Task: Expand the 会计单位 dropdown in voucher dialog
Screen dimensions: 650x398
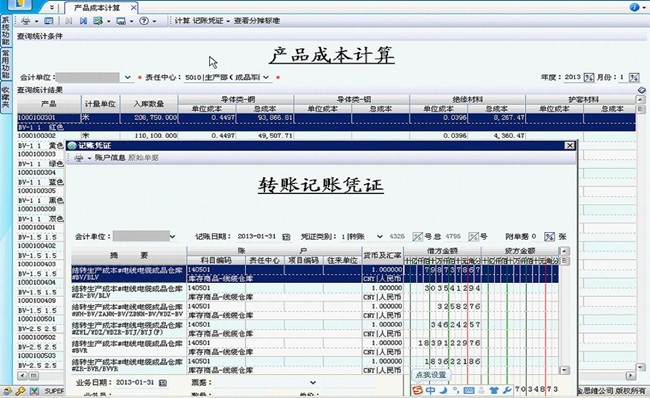Action: coord(172,237)
